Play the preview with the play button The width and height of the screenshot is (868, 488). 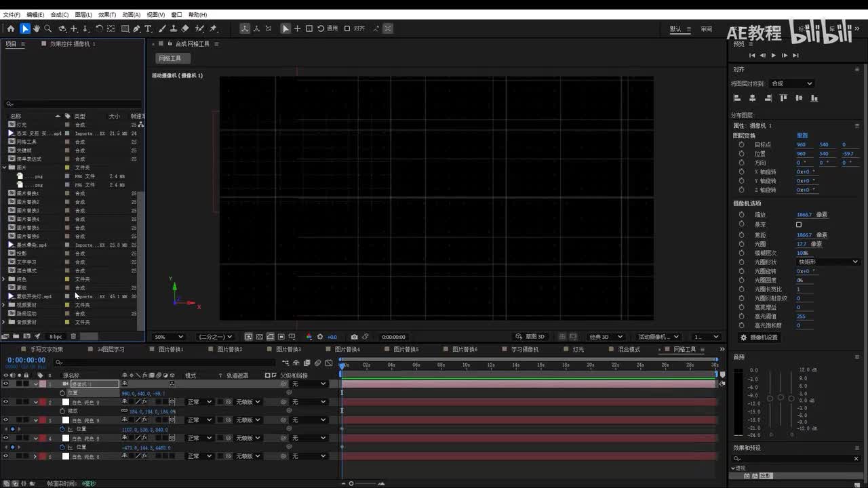pyautogui.click(x=774, y=56)
